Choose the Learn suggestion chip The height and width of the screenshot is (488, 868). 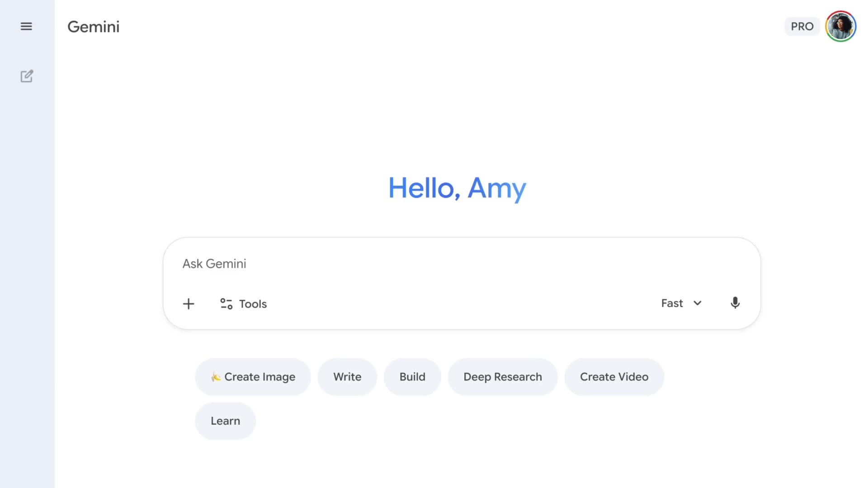pyautogui.click(x=225, y=421)
